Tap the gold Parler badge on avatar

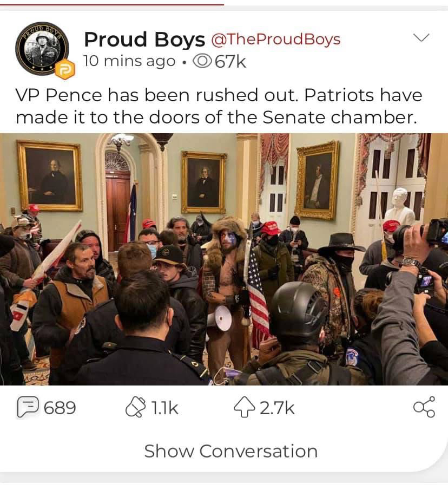(x=65, y=69)
